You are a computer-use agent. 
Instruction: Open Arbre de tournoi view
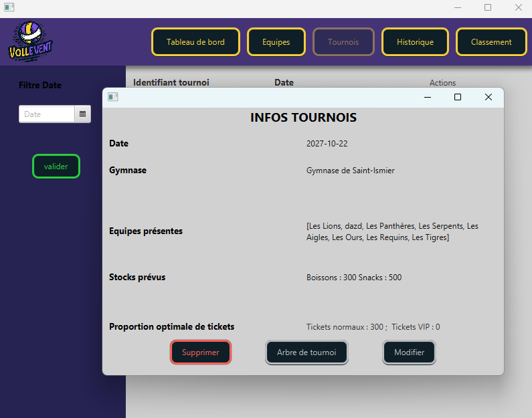point(306,352)
